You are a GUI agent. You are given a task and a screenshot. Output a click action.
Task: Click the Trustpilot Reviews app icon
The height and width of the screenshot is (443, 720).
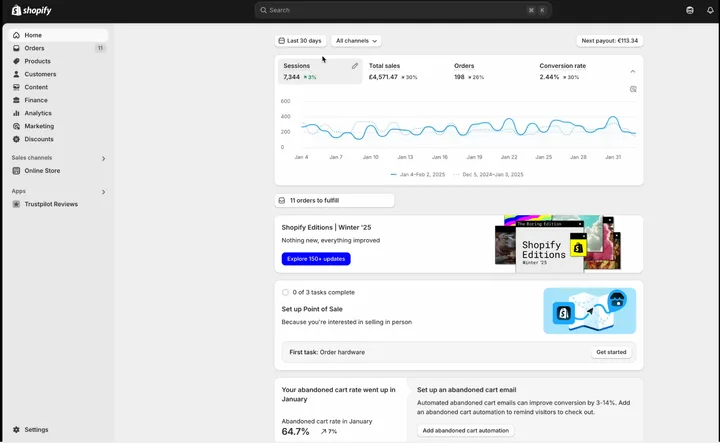pos(17,204)
